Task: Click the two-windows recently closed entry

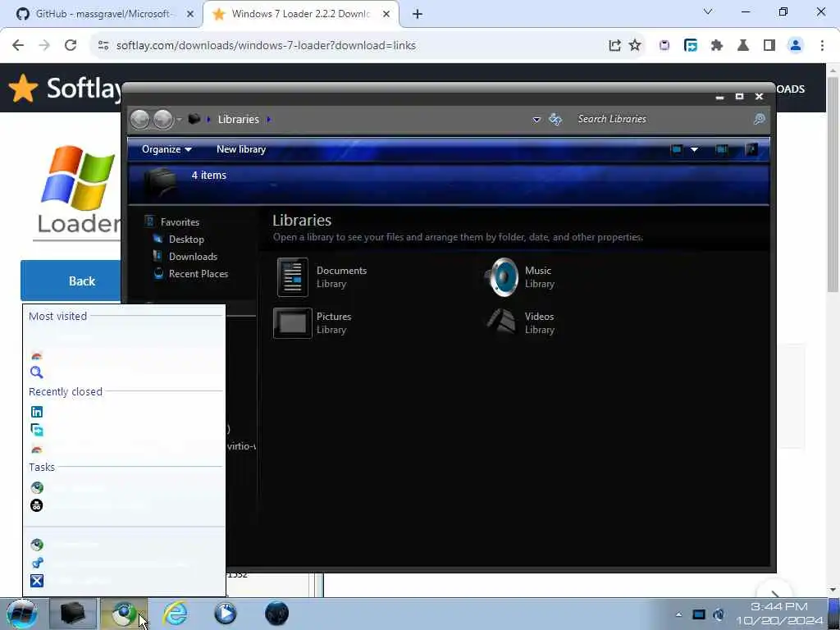Action: point(124,430)
